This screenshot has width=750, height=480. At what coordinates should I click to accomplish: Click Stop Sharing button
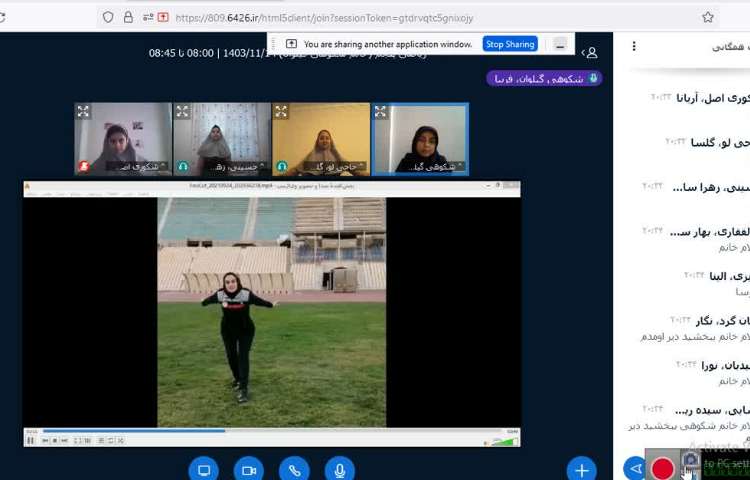pos(510,44)
